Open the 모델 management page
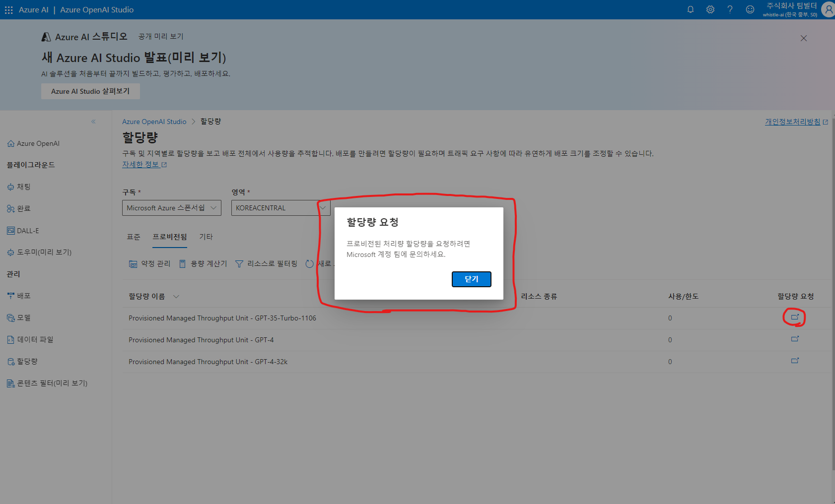Image resolution: width=835 pixels, height=504 pixels. (x=20, y=318)
